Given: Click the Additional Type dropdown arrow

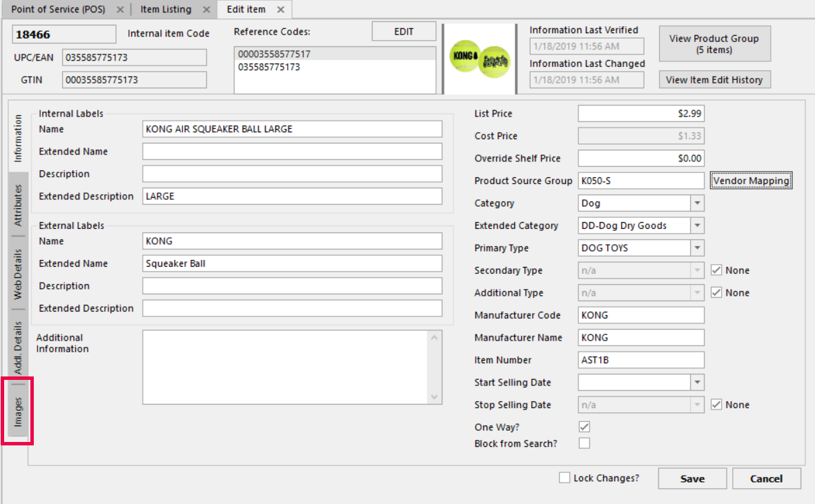Looking at the screenshot, I should (x=697, y=292).
